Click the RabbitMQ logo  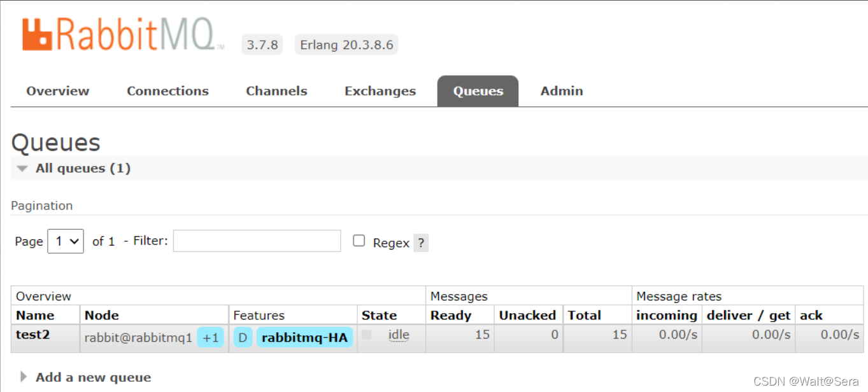click(123, 34)
